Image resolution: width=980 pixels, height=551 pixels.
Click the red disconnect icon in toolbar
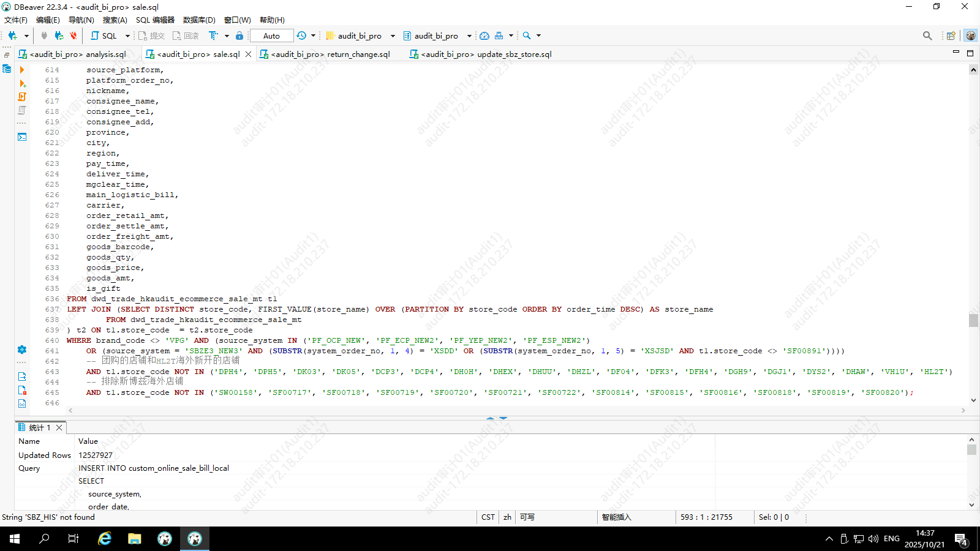[x=73, y=36]
